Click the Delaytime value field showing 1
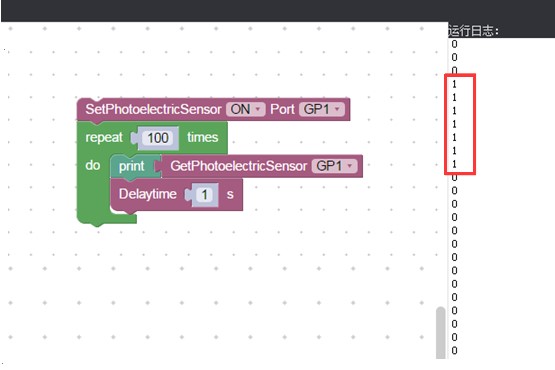The width and height of the screenshot is (555, 370). coord(204,194)
